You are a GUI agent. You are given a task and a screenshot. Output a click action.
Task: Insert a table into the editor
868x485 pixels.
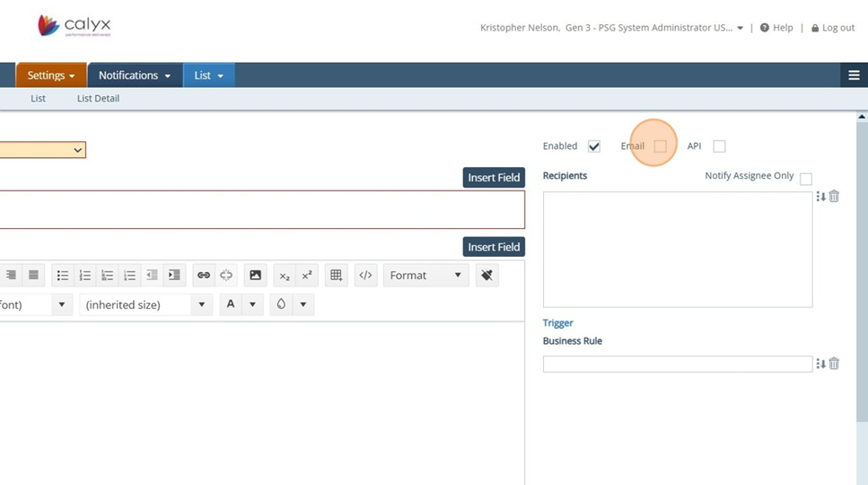[x=337, y=276]
